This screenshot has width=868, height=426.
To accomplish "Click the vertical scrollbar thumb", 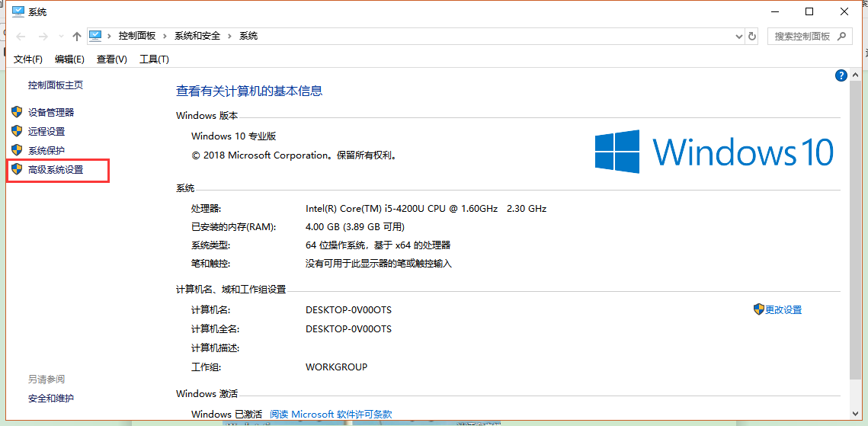I will click(x=855, y=229).
